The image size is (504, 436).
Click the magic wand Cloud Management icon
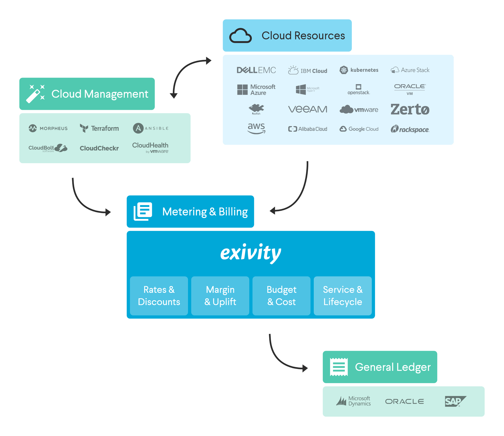(36, 94)
